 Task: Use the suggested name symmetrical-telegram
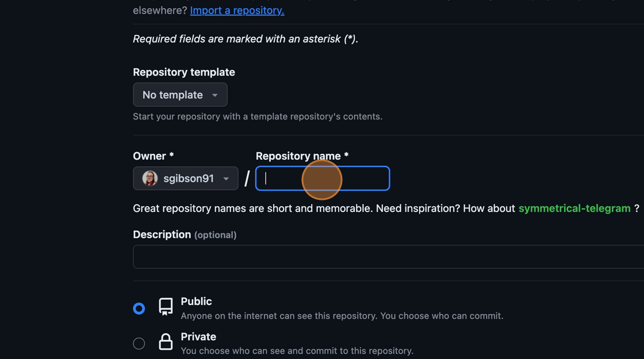[574, 208]
